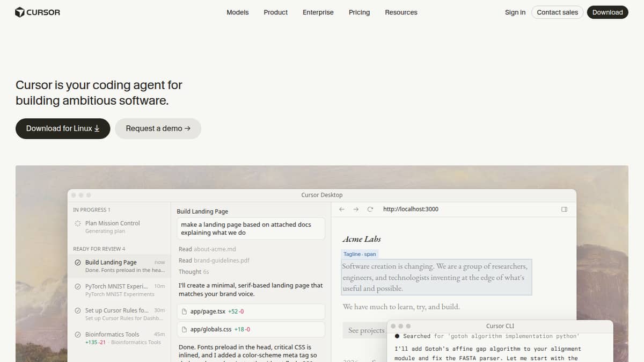Click the Cursor Desktop window title
644x362 pixels.
(x=322, y=195)
